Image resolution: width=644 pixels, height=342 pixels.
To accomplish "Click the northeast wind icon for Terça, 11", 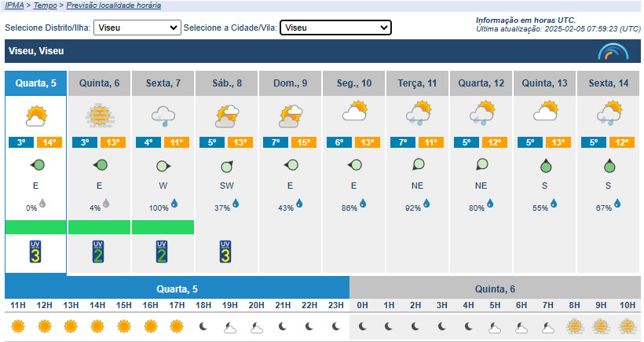I will (418, 165).
